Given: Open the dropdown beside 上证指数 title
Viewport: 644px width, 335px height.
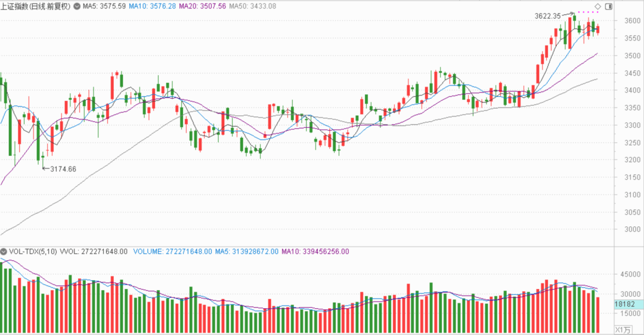Looking at the screenshot, I should (x=77, y=6).
